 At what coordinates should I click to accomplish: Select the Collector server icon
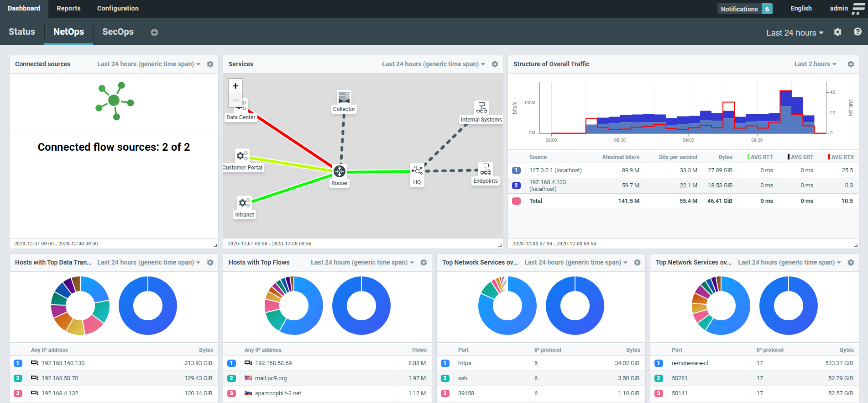pyautogui.click(x=344, y=97)
